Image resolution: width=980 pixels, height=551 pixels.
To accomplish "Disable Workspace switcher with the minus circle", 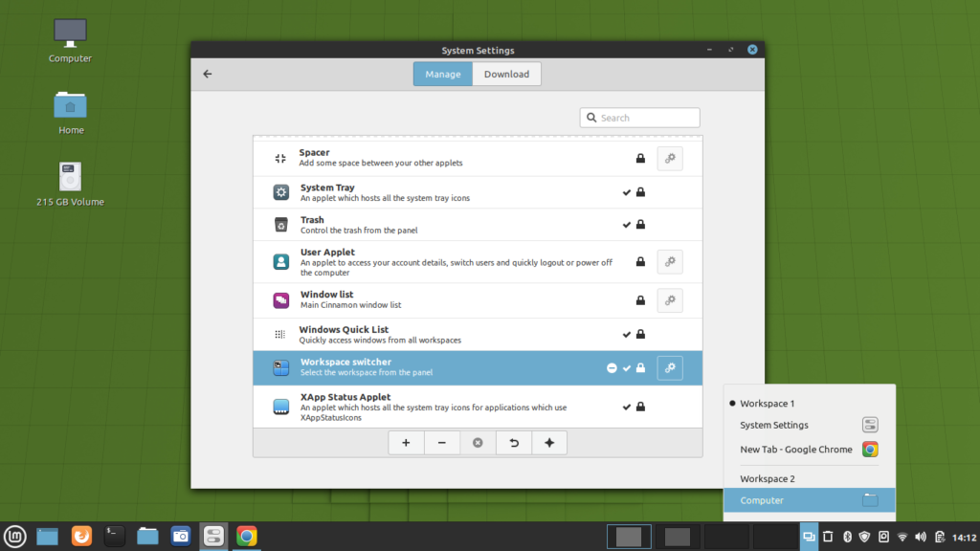I will tap(612, 367).
